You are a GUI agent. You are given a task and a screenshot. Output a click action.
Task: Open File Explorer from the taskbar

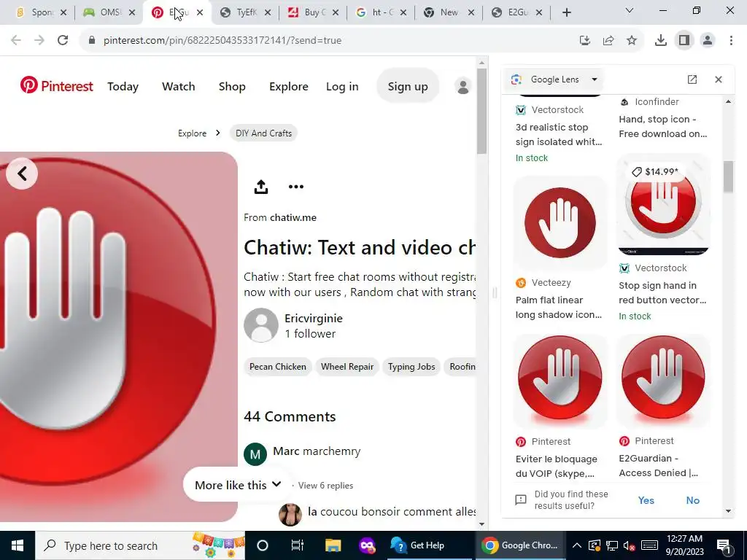coord(333,545)
